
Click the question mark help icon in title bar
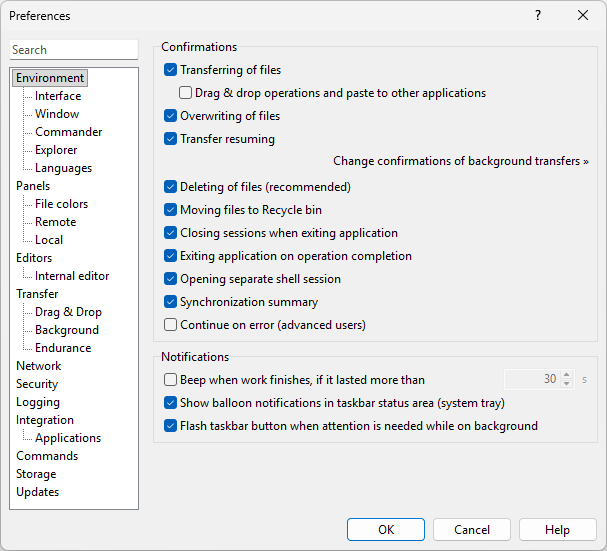coord(538,16)
